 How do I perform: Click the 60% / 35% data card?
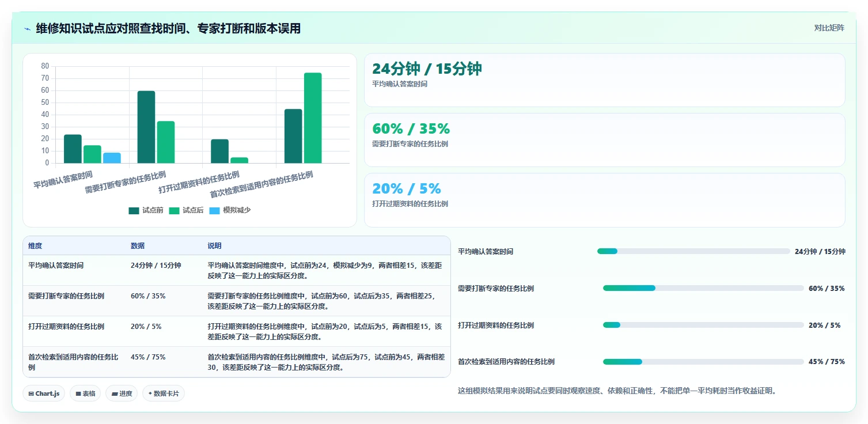605,140
